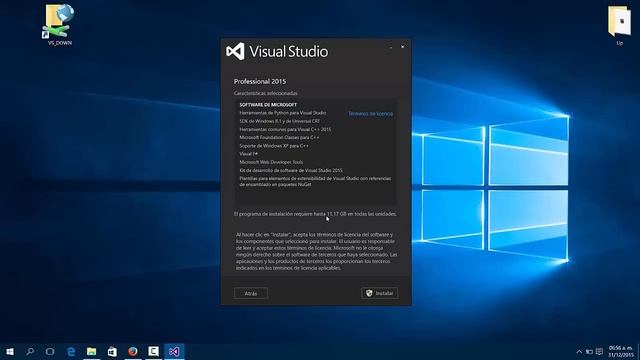Select Visual Studio installer taskbar icon

(174, 351)
